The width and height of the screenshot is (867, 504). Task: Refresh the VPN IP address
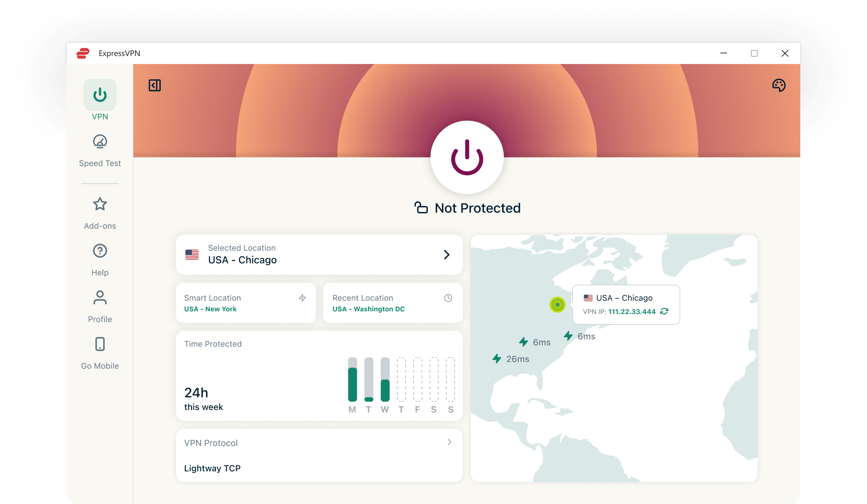point(664,311)
